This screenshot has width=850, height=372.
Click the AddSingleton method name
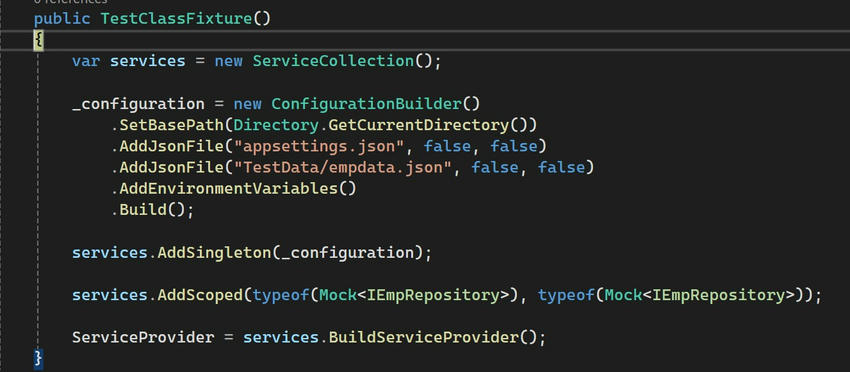(x=214, y=252)
